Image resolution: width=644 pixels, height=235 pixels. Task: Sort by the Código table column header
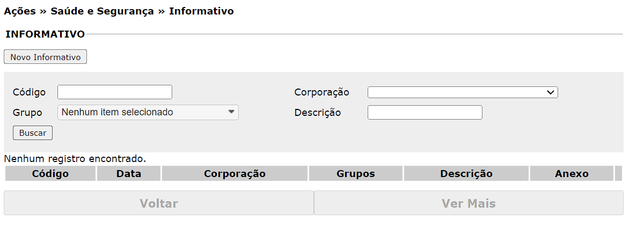point(50,173)
